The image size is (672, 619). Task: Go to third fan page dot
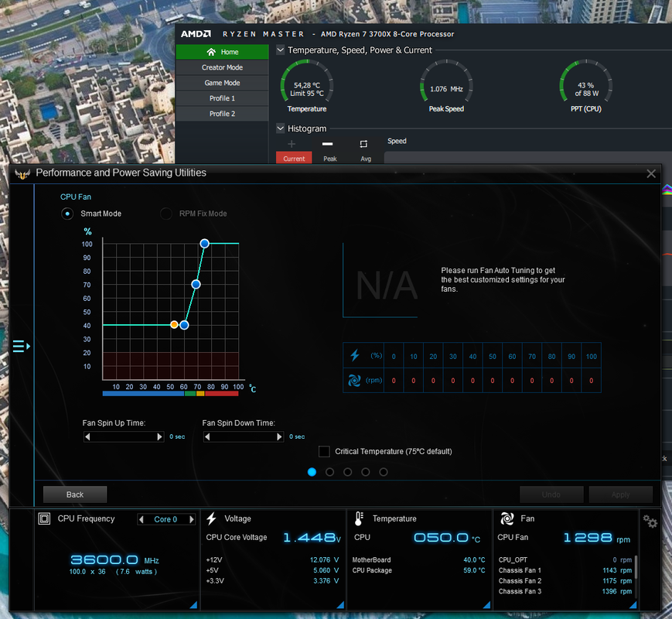coord(347,472)
